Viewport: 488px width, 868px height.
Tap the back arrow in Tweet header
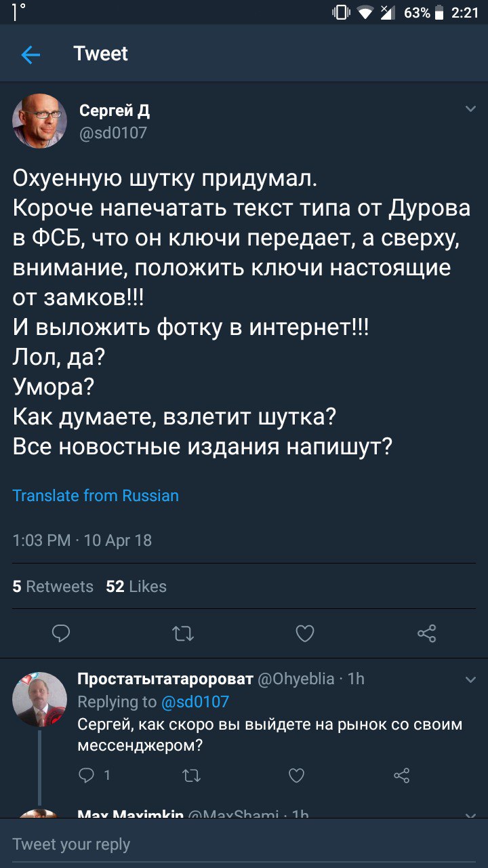point(30,55)
